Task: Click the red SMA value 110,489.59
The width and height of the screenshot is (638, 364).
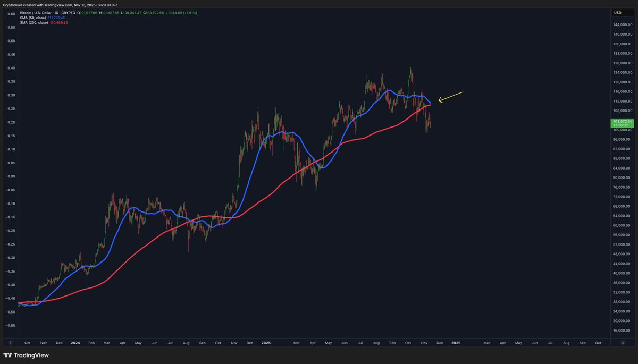Action: pos(58,22)
